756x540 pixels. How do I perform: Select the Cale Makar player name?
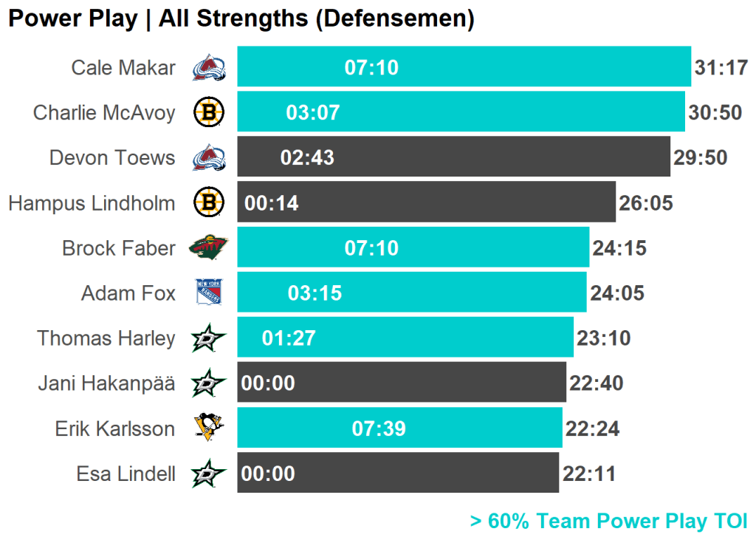point(123,68)
